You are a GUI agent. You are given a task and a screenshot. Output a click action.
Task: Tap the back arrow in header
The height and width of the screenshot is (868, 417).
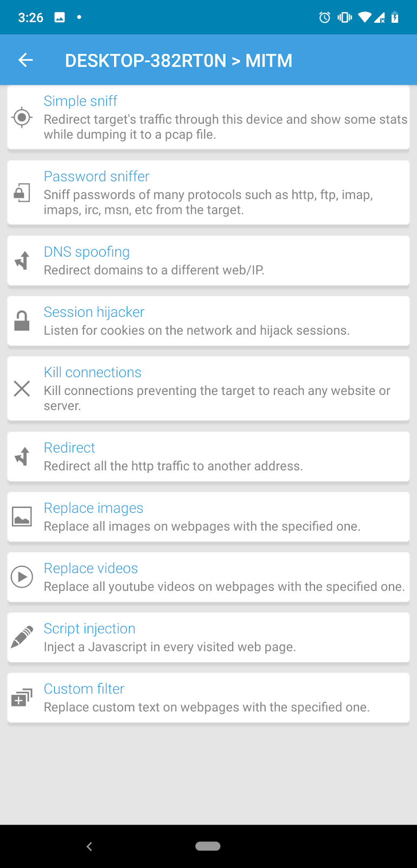(x=25, y=60)
